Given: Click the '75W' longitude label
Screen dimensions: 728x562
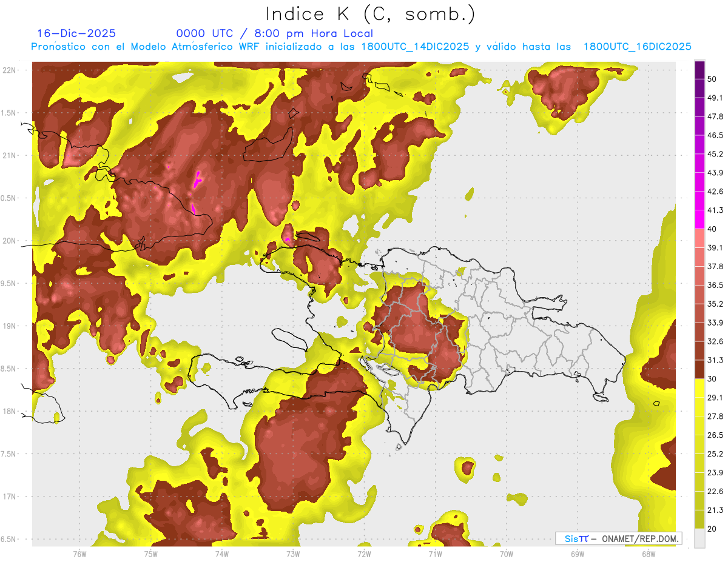Looking at the screenshot, I should pos(150,554).
